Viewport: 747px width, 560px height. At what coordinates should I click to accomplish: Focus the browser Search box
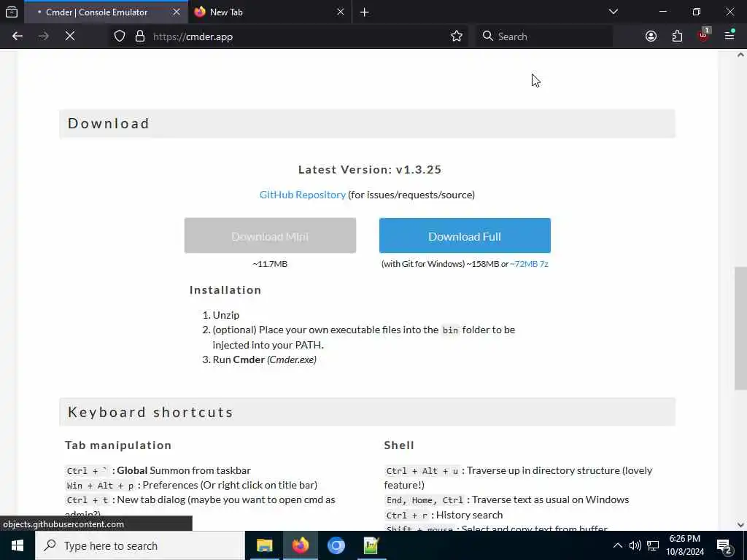point(543,36)
